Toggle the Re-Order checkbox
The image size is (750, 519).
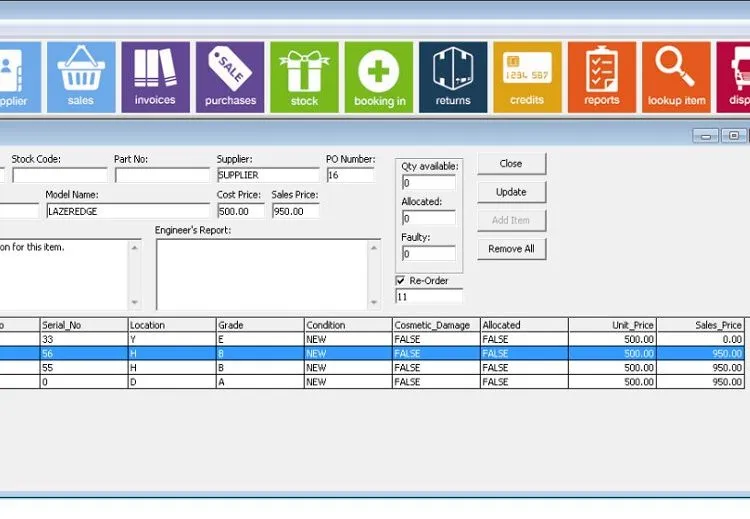pos(401,281)
